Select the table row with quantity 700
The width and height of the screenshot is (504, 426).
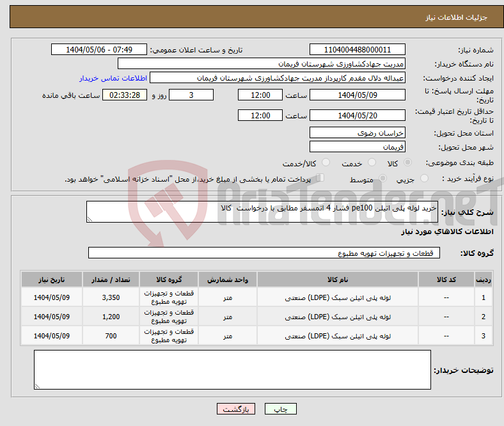click(x=256, y=336)
